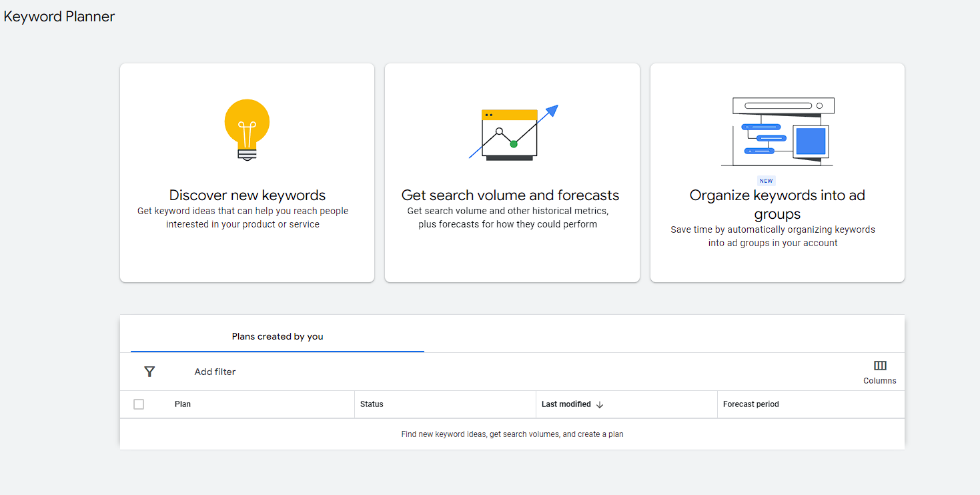
Task: Open the filter funnel icon
Action: (x=149, y=372)
